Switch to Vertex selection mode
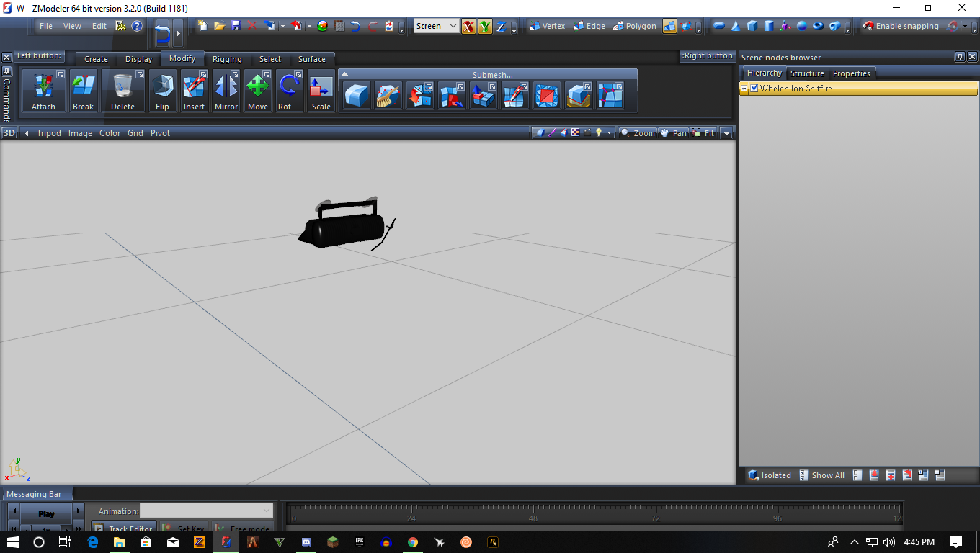Viewport: 980px width, 553px height. (x=547, y=26)
